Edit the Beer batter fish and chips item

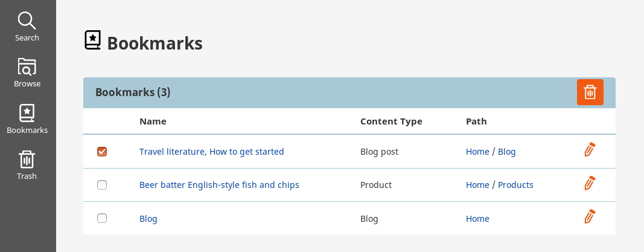590,183
